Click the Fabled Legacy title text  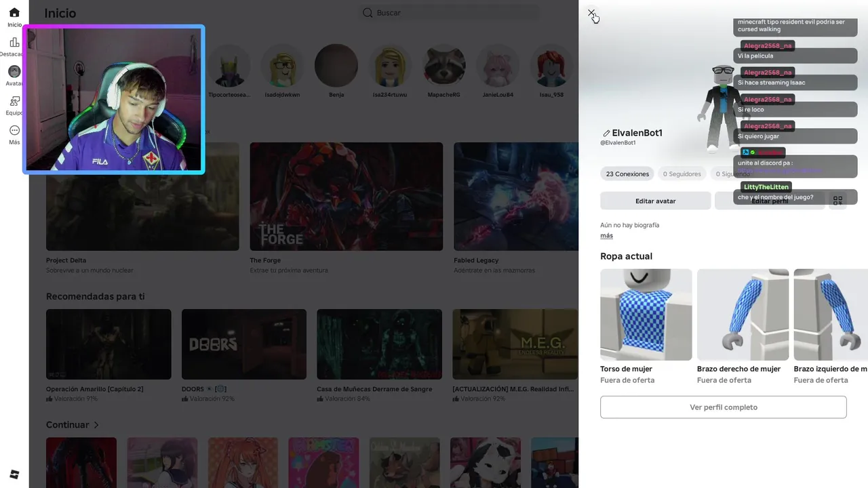pyautogui.click(x=476, y=260)
